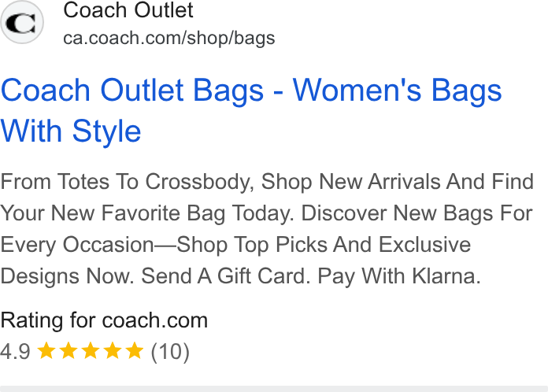
Task: Select the second gold rating star
Action: pos(68,350)
